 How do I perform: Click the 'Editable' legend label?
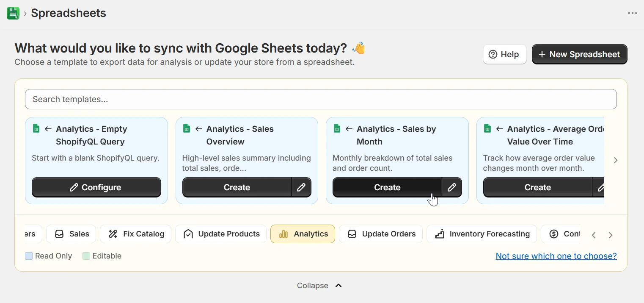[107, 256]
